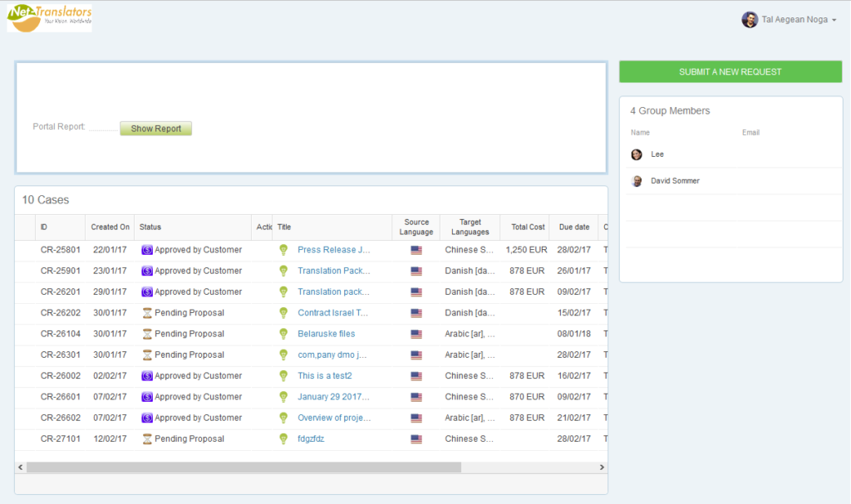Image resolution: width=851 pixels, height=504 pixels.
Task: Click the Target Languages column header
Action: (x=470, y=227)
